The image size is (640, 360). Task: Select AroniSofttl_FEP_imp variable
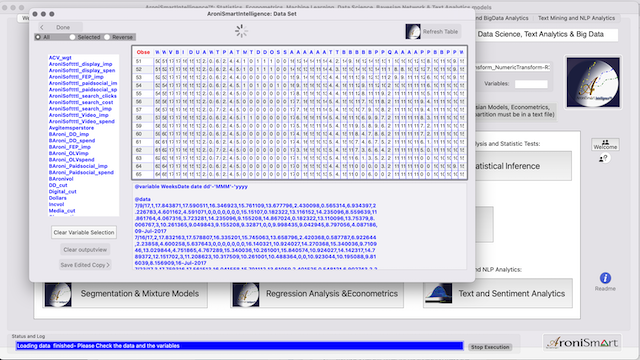pyautogui.click(x=76, y=77)
